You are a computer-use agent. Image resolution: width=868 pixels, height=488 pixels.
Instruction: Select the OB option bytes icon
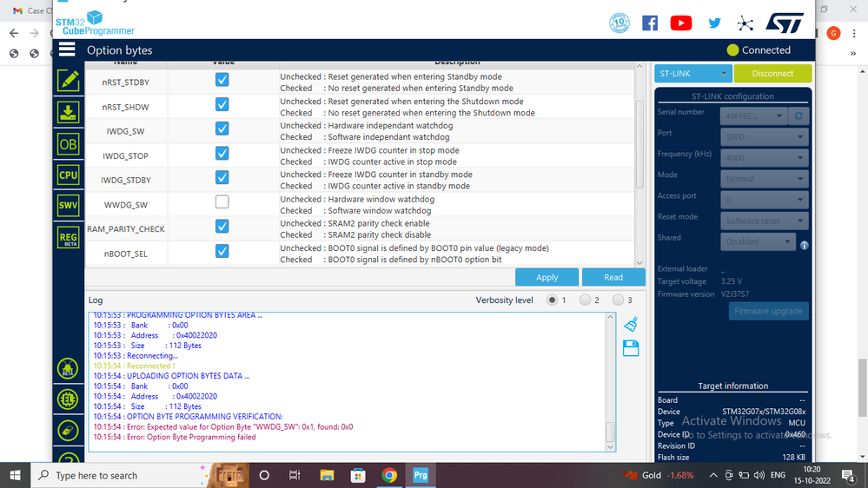coord(68,144)
